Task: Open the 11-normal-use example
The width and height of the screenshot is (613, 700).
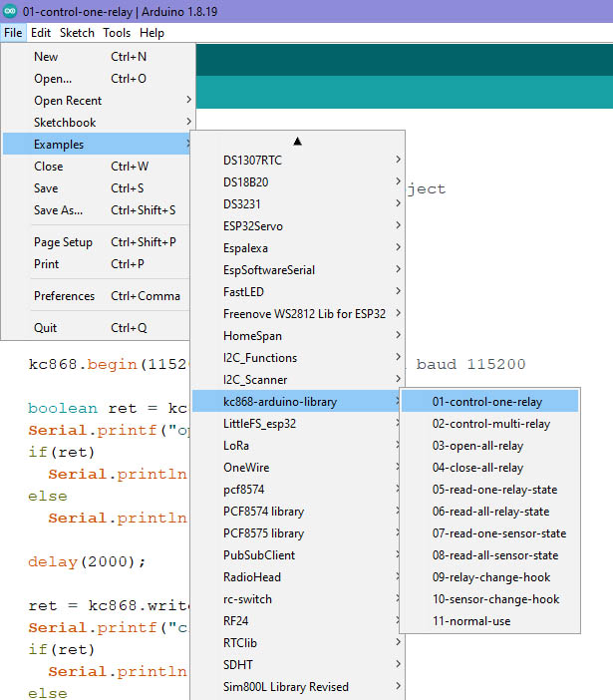Action: (473, 621)
